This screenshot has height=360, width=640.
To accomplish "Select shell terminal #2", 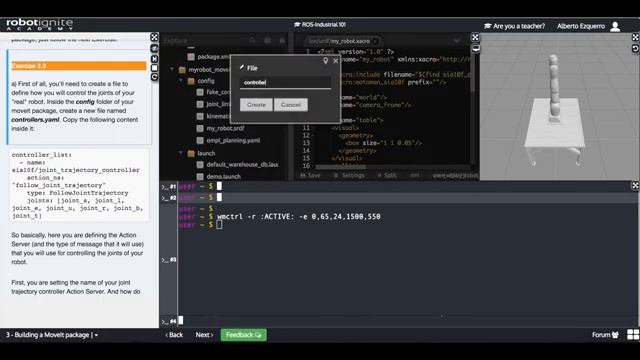I will tap(169, 198).
